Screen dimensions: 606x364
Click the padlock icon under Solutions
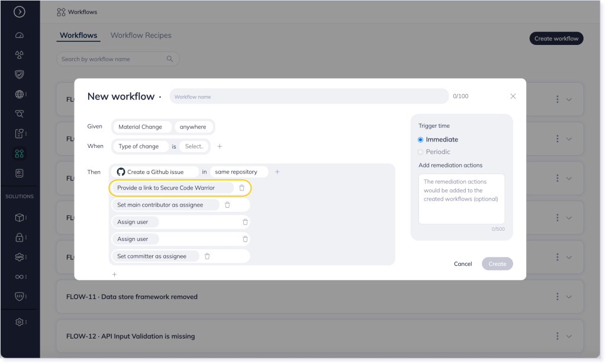pyautogui.click(x=20, y=237)
